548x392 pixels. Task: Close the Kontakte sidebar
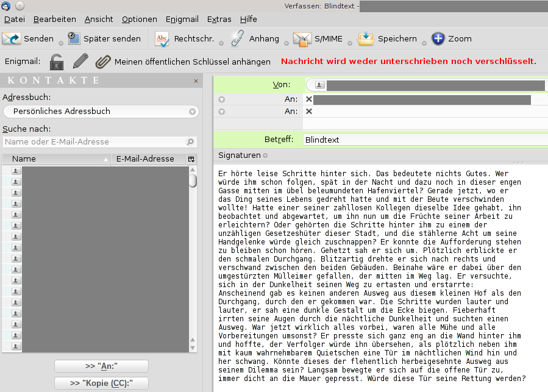pos(196,81)
